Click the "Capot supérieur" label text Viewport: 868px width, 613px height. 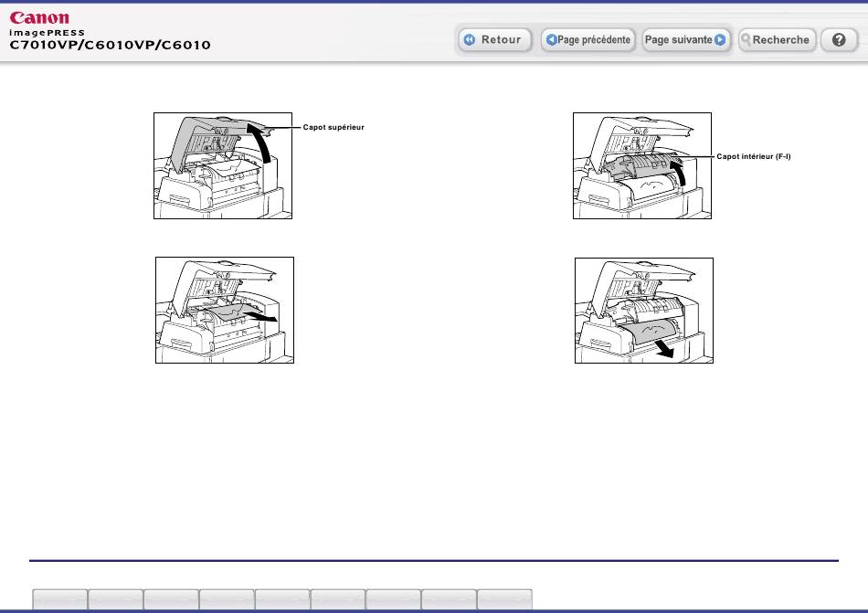pyautogui.click(x=333, y=127)
